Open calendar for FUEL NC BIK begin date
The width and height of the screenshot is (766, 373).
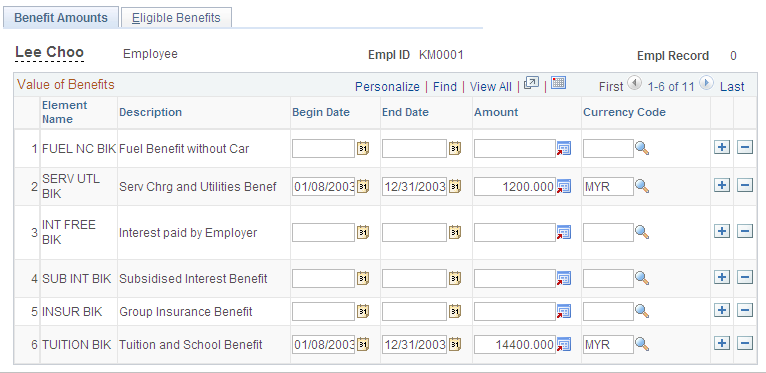(362, 148)
